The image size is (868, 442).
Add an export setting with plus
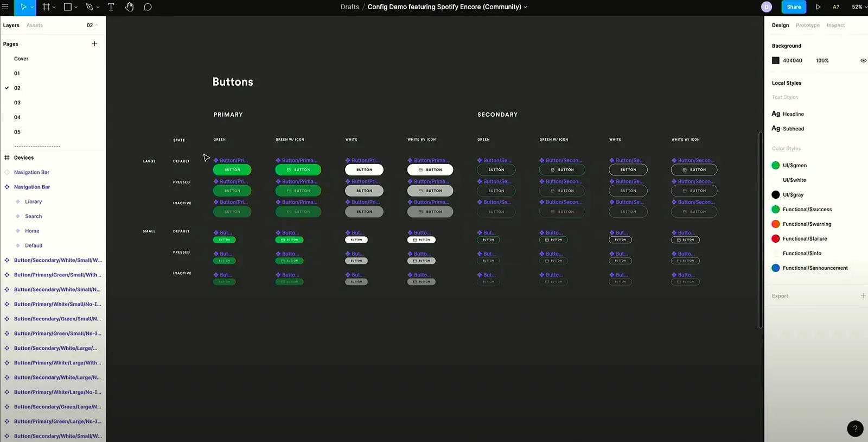pyautogui.click(x=863, y=296)
